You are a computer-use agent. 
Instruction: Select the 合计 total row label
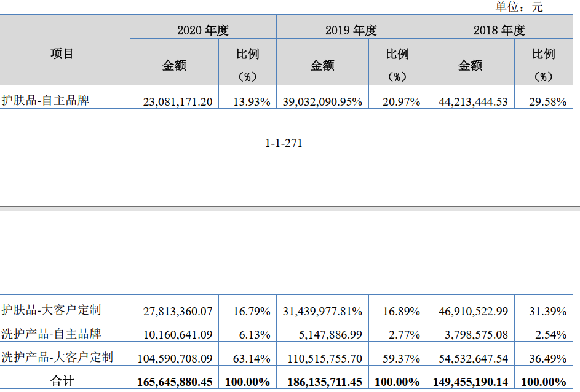62,381
